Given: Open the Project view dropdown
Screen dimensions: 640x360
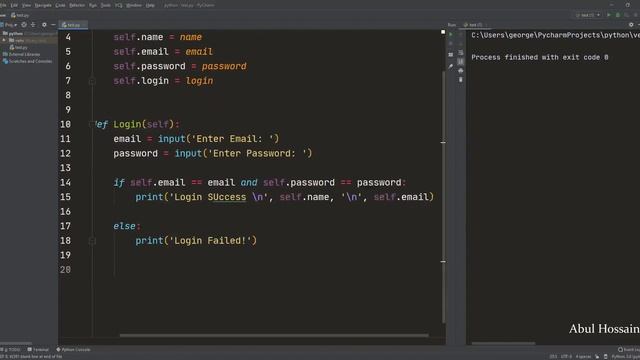Looking at the screenshot, I should 9,25.
